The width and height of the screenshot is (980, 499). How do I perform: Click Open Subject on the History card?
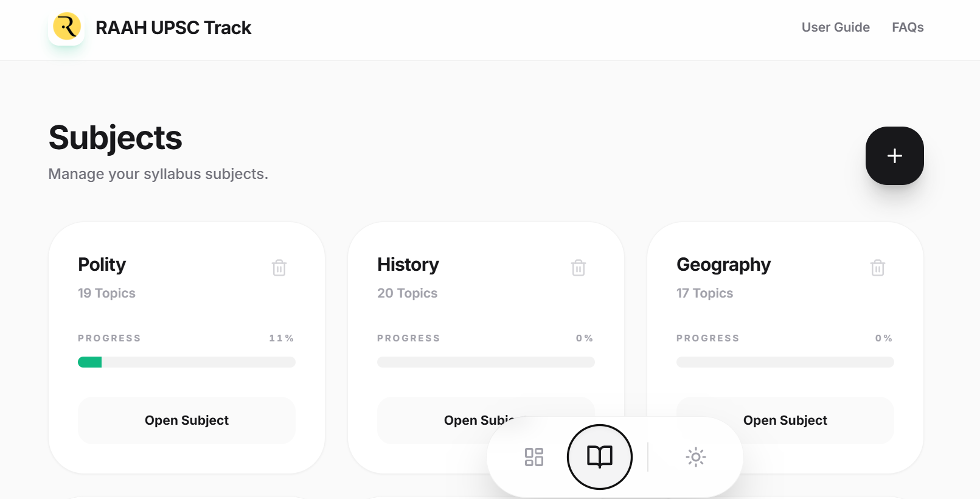pos(462,420)
